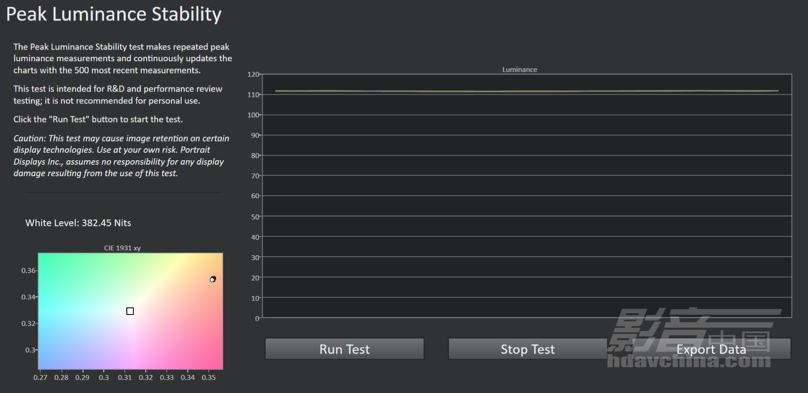Viewport: 808px width, 393px height.
Task: Export measurements using Export Data button
Action: (711, 349)
